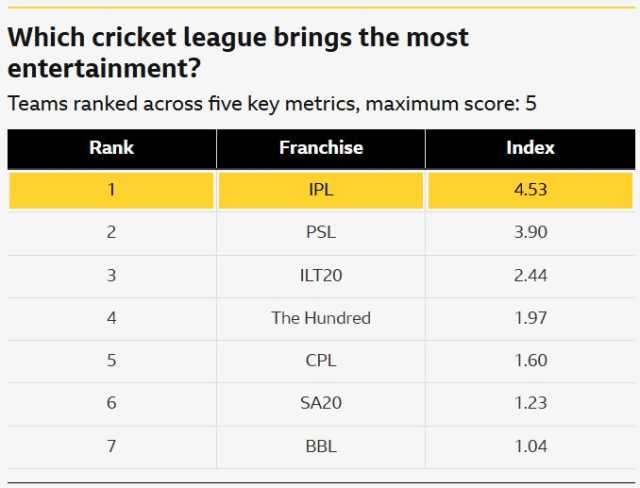Select the SA20 franchise cell
This screenshot has width=640, height=488.
[321, 404]
